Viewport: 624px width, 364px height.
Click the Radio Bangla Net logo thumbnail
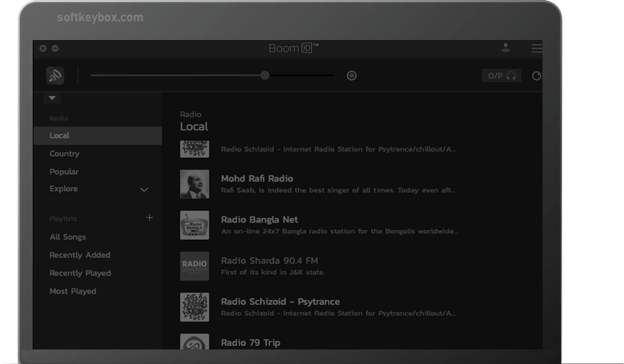194,225
